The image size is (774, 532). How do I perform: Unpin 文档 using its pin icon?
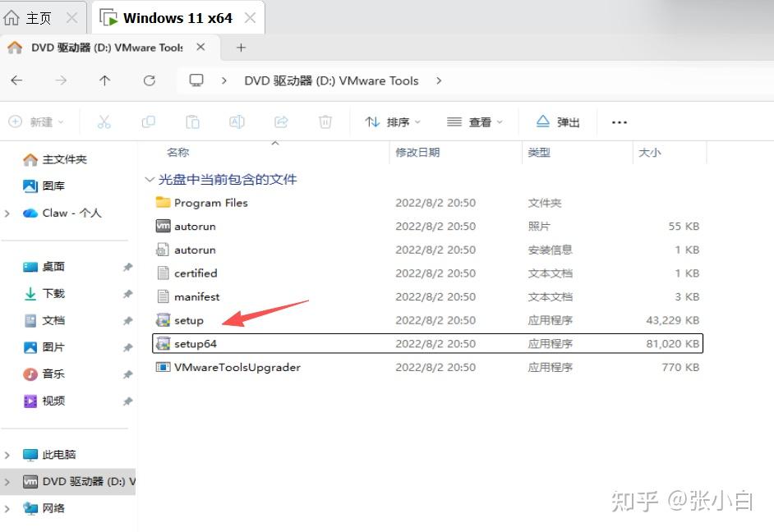pyautogui.click(x=128, y=320)
